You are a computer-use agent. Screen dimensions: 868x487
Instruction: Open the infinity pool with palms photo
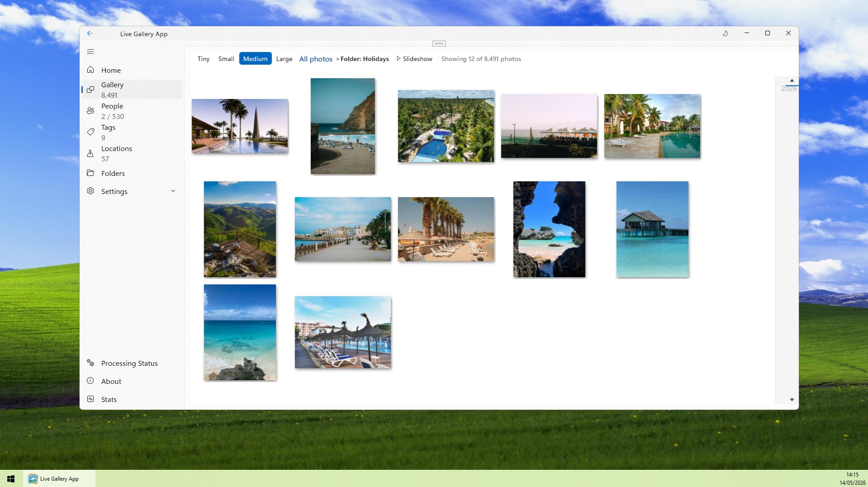[240, 126]
